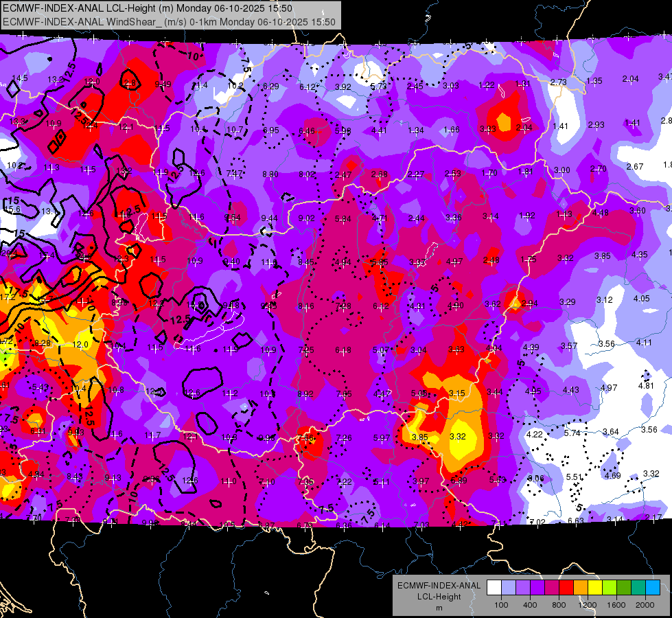
Task: Select the teal legend swatch
Action: (x=638, y=588)
